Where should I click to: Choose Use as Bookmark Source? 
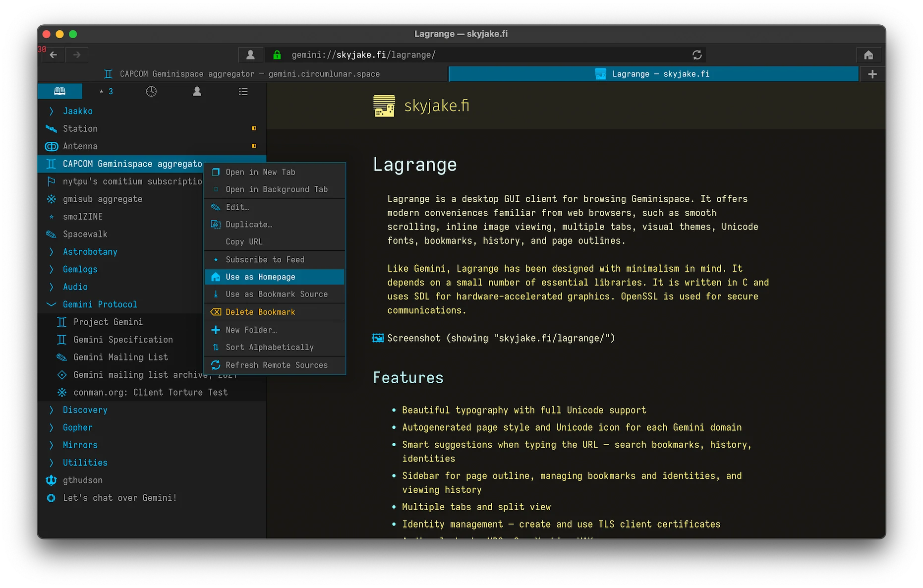point(275,294)
